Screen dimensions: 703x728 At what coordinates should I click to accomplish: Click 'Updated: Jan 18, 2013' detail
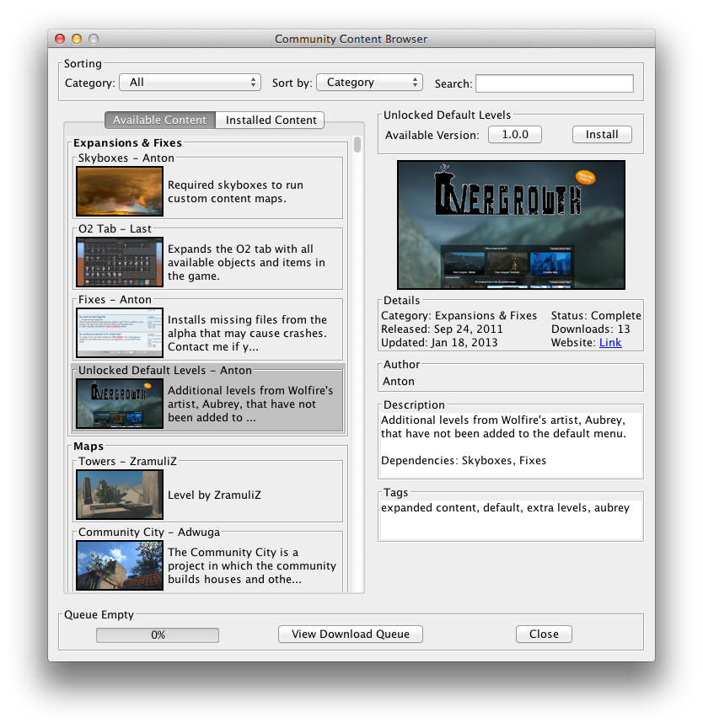tap(439, 343)
